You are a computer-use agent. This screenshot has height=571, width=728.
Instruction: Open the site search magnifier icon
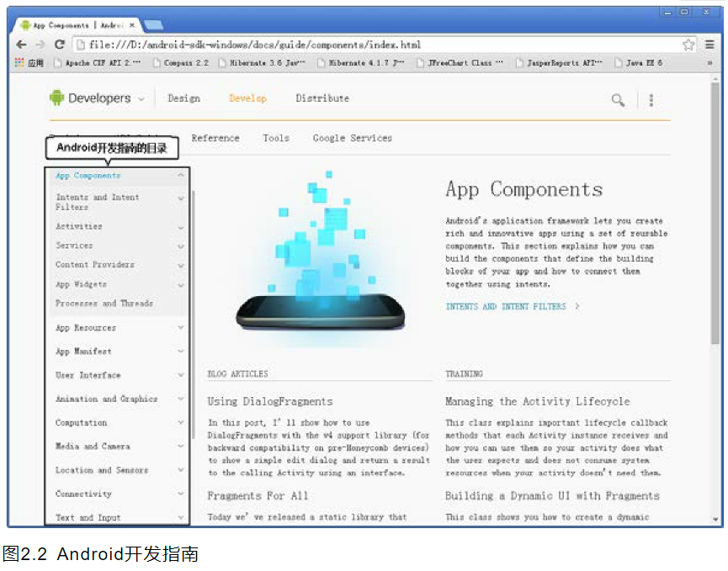pyautogui.click(x=618, y=100)
